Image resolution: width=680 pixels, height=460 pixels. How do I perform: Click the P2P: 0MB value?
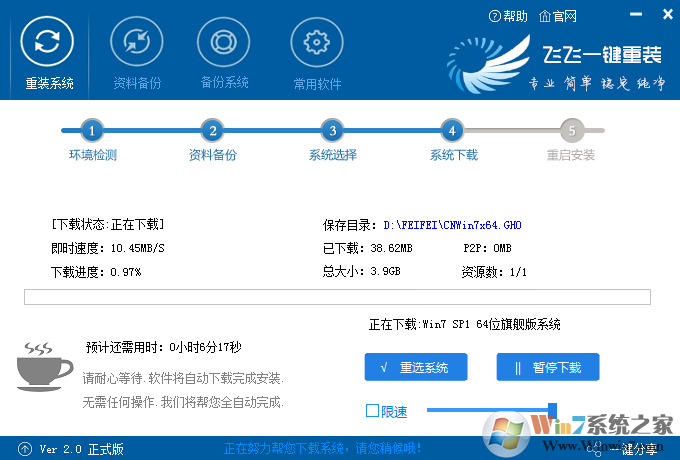click(x=487, y=248)
